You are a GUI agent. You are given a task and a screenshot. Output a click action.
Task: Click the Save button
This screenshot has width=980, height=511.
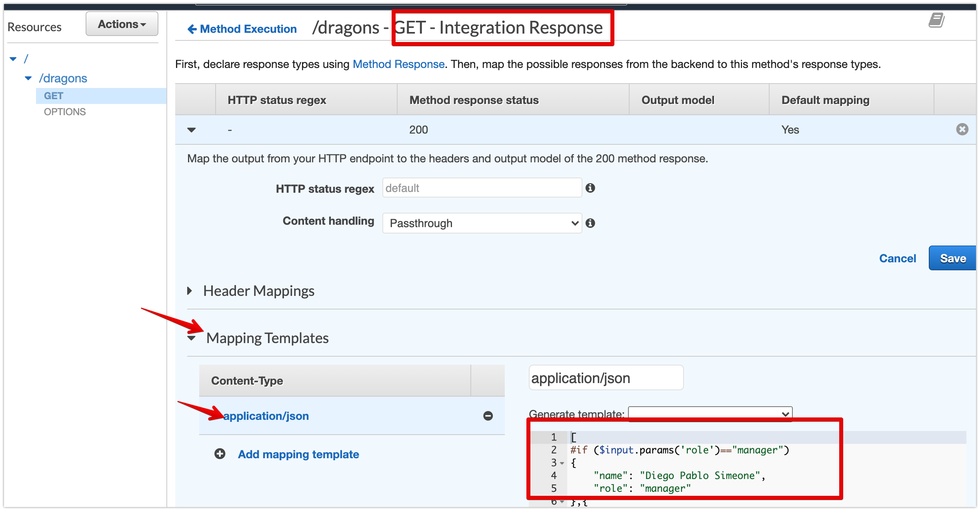(954, 258)
